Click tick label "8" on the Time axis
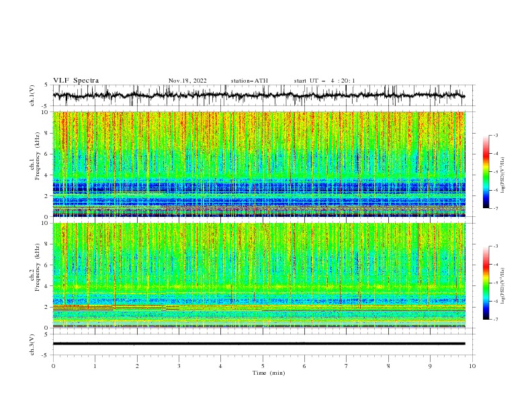Screen dimensions: 532x411 [388, 366]
